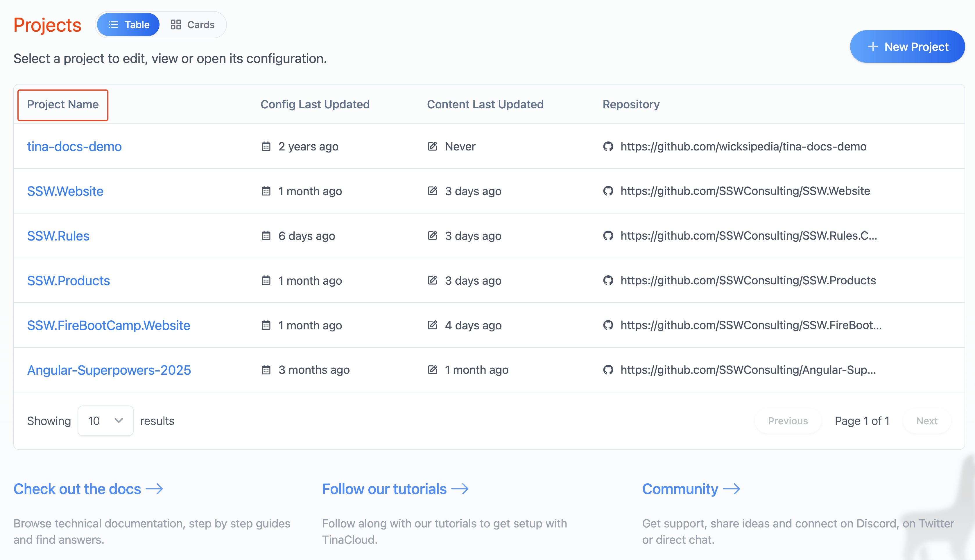Switch to Cards view
Screen dimensions: 975x560
point(193,25)
